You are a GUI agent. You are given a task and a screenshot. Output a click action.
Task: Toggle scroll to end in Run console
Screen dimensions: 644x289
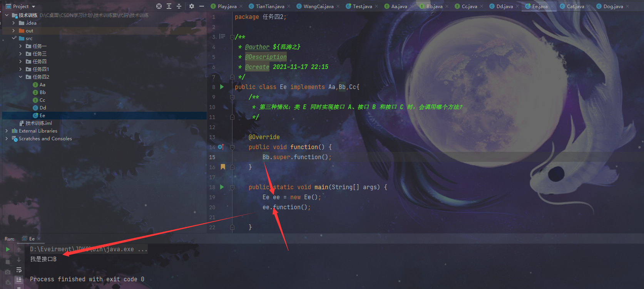point(19,280)
